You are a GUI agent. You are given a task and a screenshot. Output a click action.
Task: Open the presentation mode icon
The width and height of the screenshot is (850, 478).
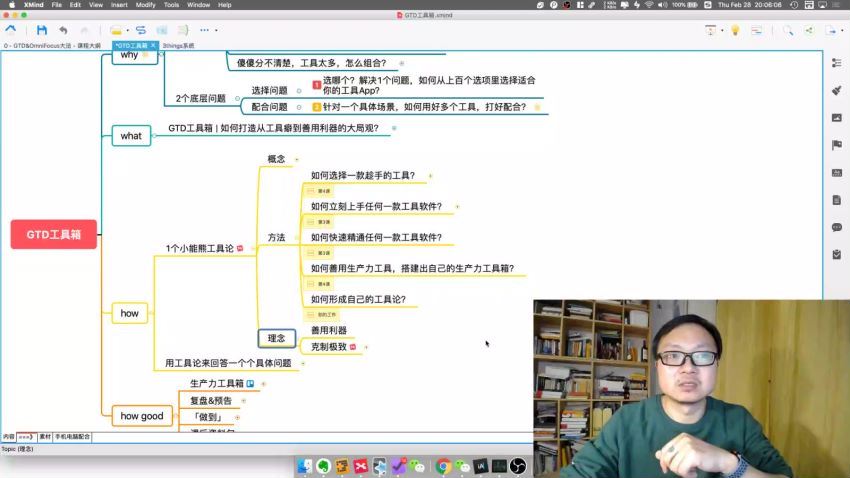(710, 30)
